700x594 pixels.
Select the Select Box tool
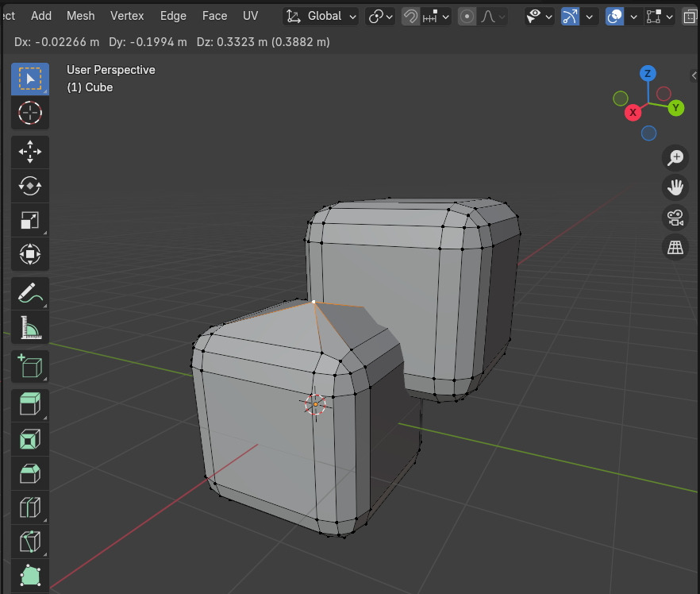pos(30,79)
